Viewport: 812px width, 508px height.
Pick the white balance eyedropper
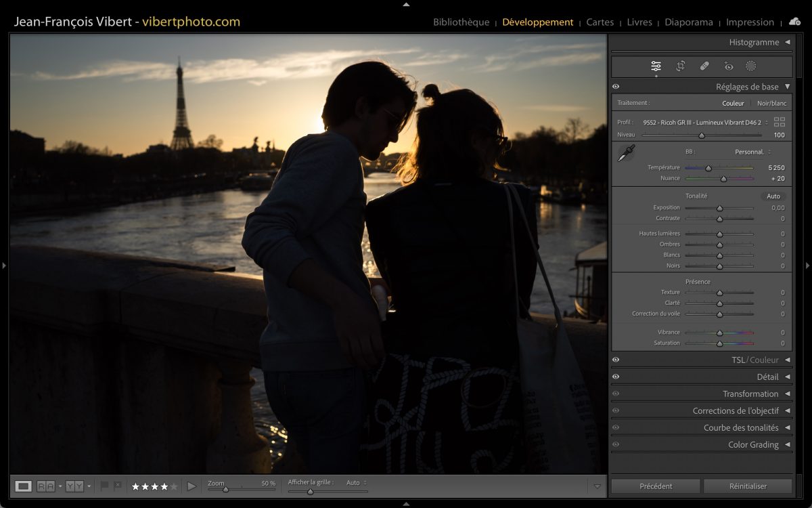tap(625, 154)
